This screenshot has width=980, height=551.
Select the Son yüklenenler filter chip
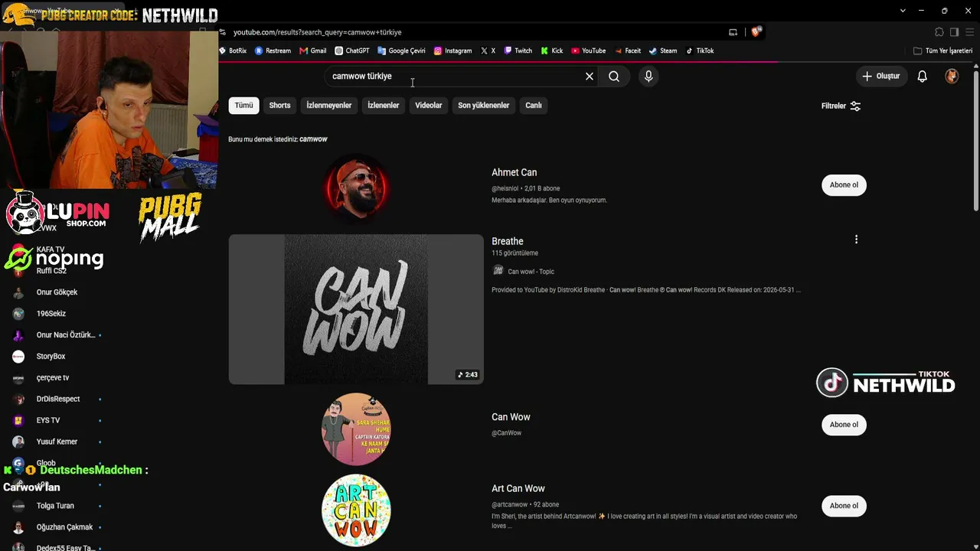pos(484,106)
